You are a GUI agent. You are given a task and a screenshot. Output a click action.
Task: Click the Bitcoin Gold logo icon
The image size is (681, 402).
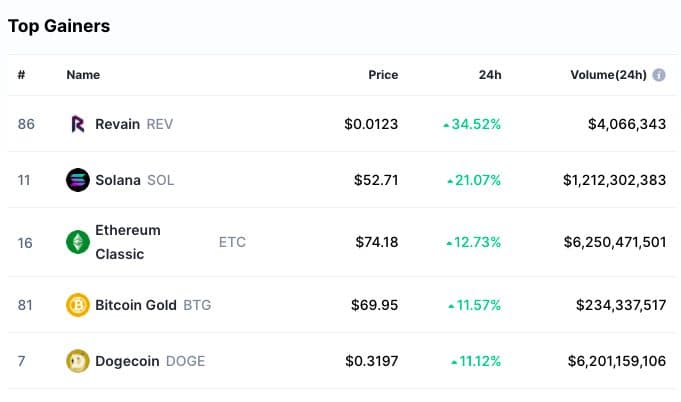pos(77,305)
